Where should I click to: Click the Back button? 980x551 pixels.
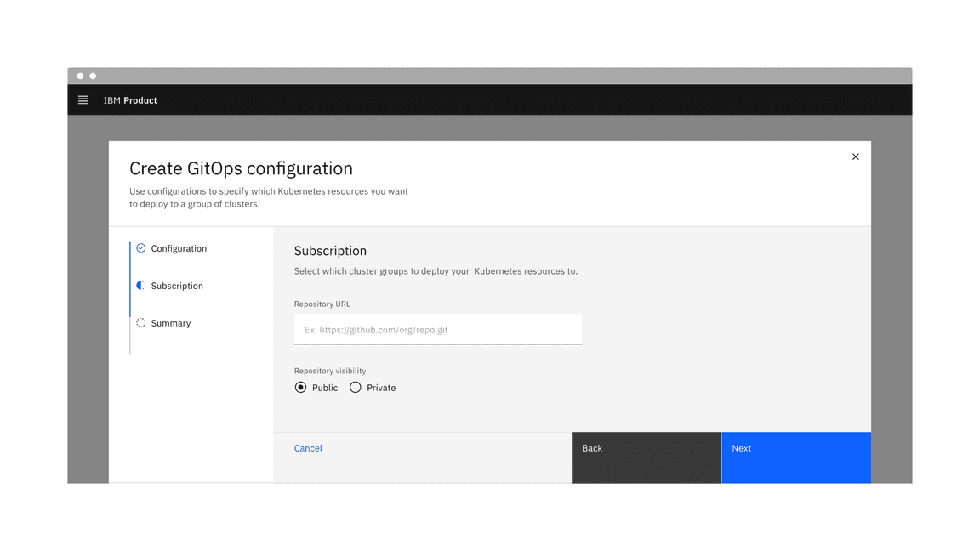pos(646,457)
